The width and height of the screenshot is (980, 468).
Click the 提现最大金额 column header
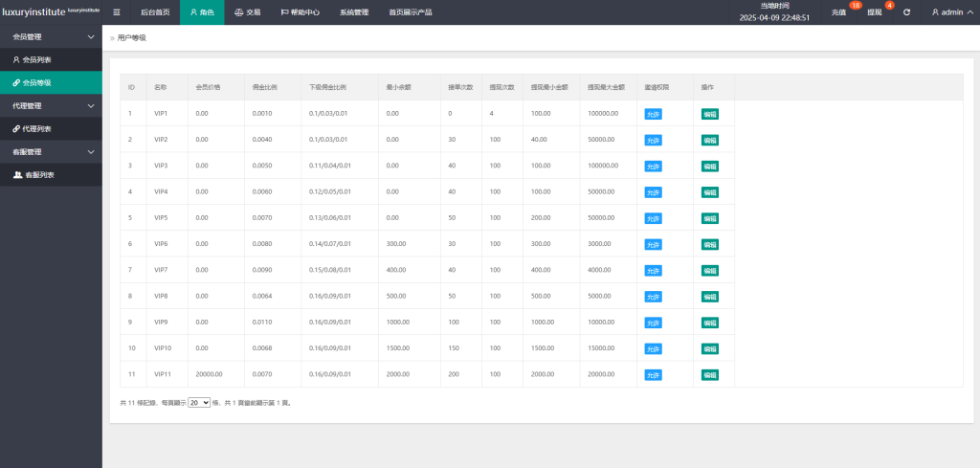coord(609,87)
